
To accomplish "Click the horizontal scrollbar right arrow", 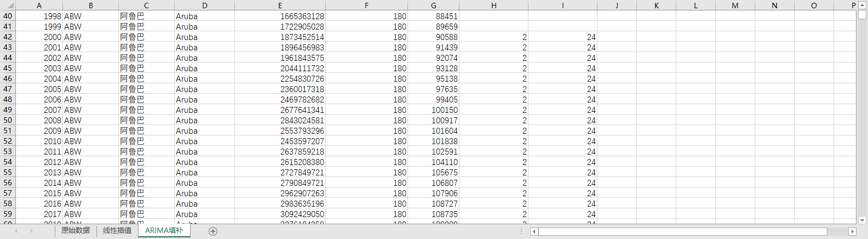I will 852,231.
